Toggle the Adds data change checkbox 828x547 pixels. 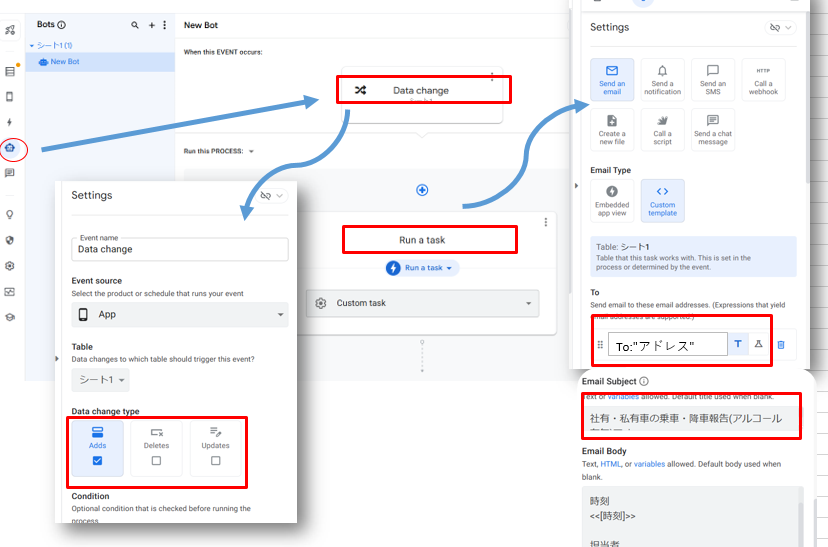[97, 461]
